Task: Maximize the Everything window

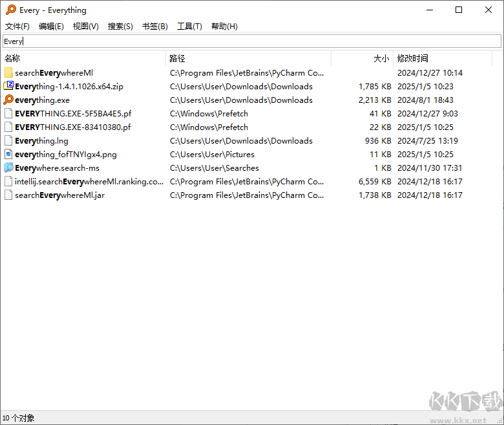Action: pos(459,10)
